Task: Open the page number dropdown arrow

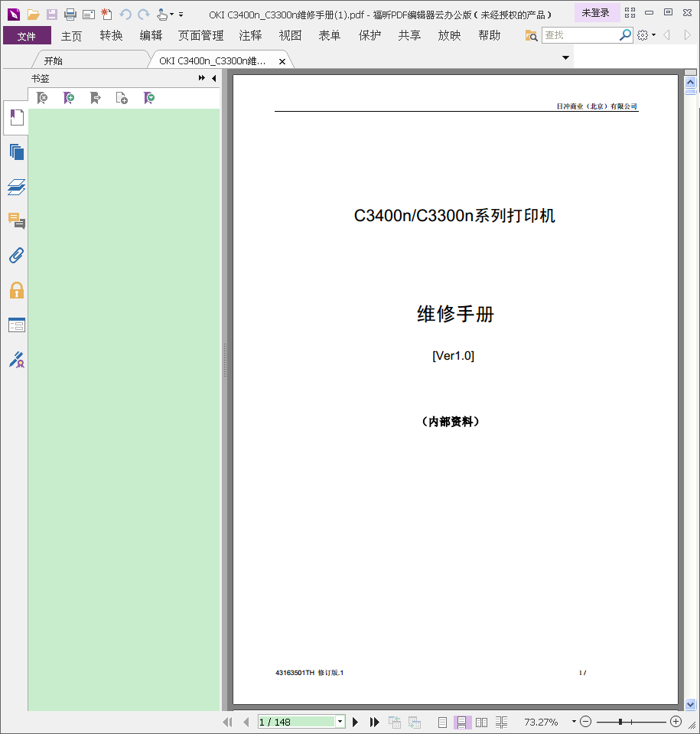Action: (x=340, y=722)
